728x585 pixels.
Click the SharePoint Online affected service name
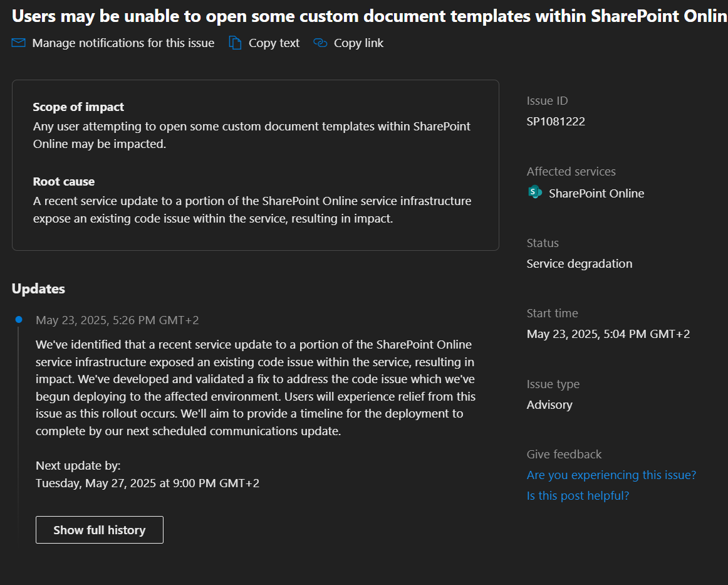(596, 193)
